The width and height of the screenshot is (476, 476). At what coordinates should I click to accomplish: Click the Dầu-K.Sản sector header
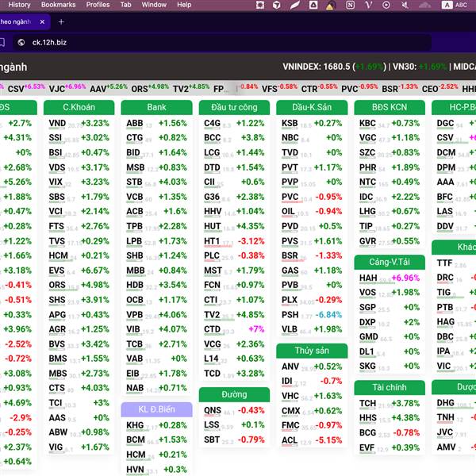[x=312, y=107]
